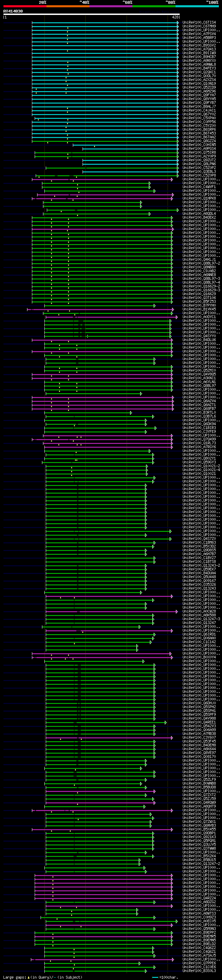Viewport: 222px width, 980px height.
Task: Select the UniRef100_Q13247-3 entry
Action: pos(201,619)
